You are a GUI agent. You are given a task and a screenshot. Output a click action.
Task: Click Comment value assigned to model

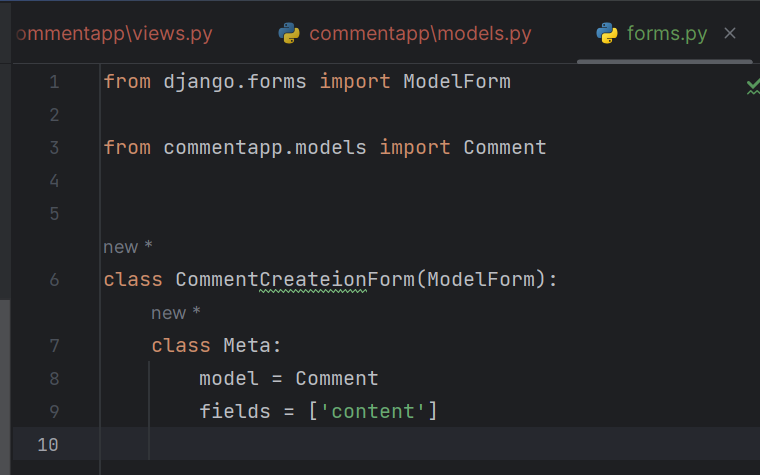pos(337,379)
